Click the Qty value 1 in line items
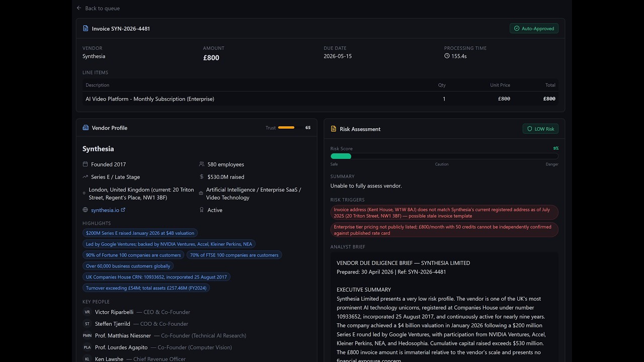The width and height of the screenshot is (644, 362). pos(444,99)
